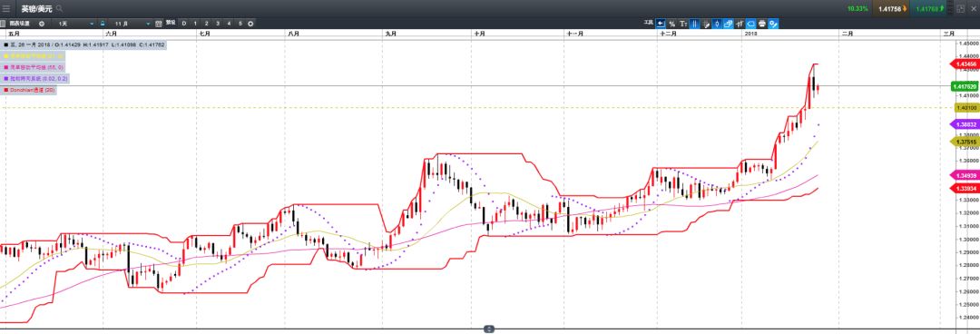Click the green 1.41768 buy price button
The height and width of the screenshot is (334, 980).
coord(929,9)
